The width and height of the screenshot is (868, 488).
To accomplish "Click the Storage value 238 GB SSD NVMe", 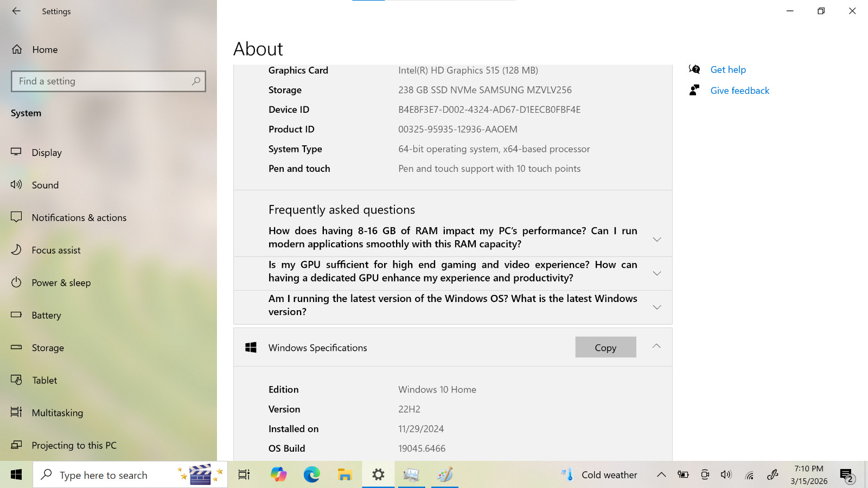I will click(485, 90).
